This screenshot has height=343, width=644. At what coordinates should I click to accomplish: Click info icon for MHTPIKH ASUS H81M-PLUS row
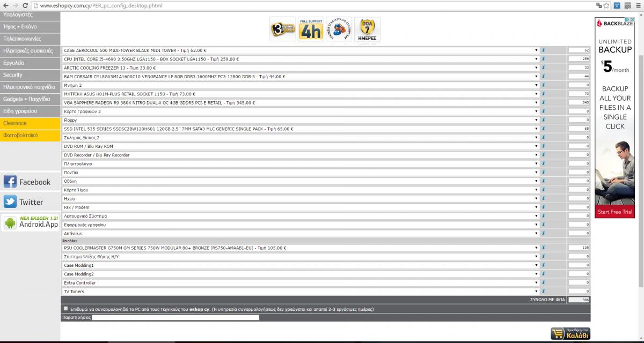coord(543,94)
